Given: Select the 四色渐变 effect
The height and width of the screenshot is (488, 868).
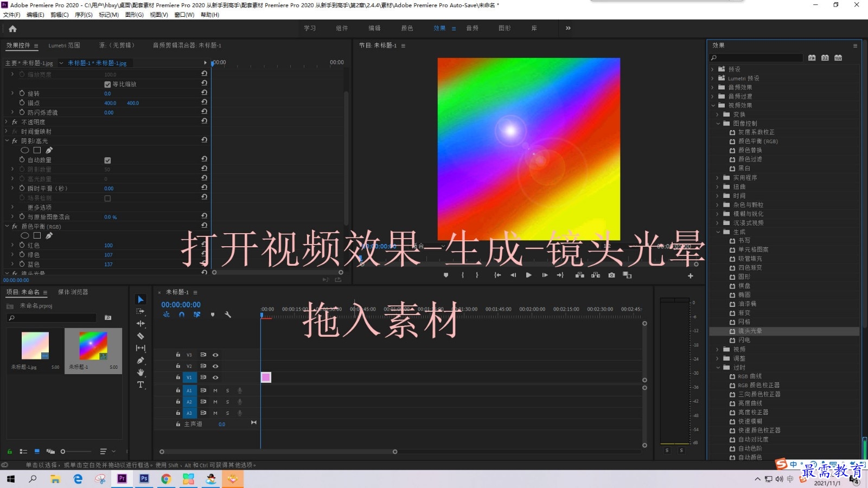Looking at the screenshot, I should pos(750,267).
